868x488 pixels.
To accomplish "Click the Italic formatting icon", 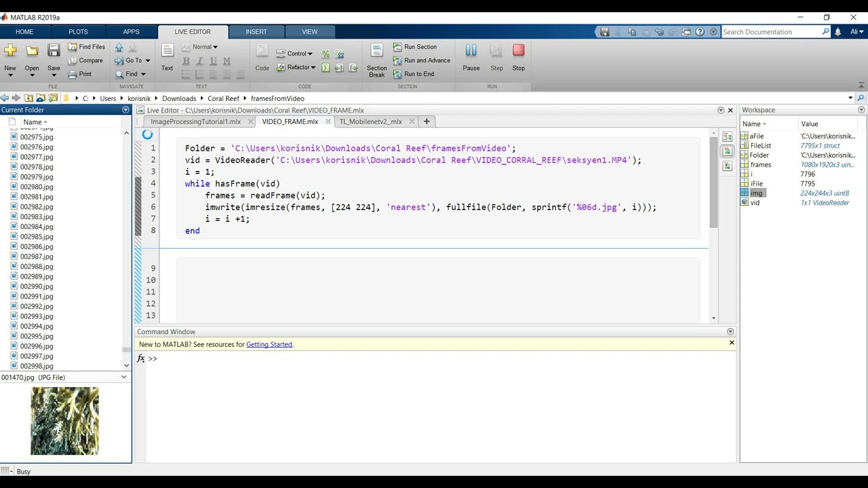I will click(199, 61).
